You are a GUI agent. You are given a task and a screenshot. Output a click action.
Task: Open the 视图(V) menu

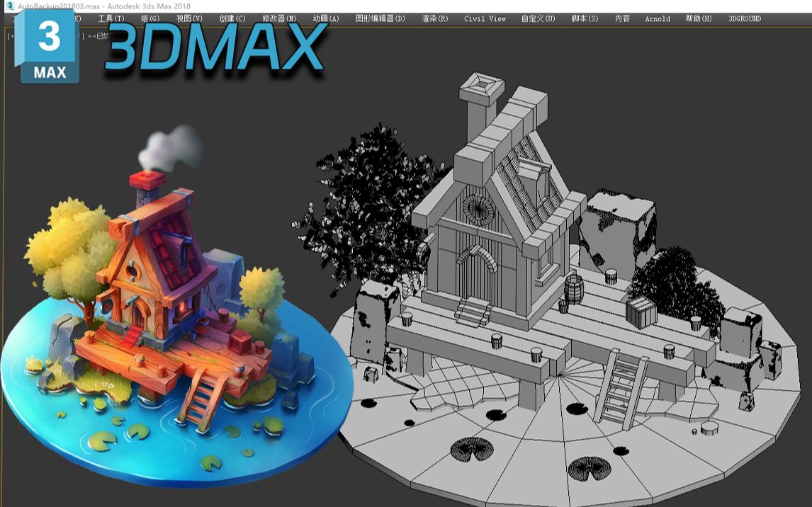click(189, 18)
